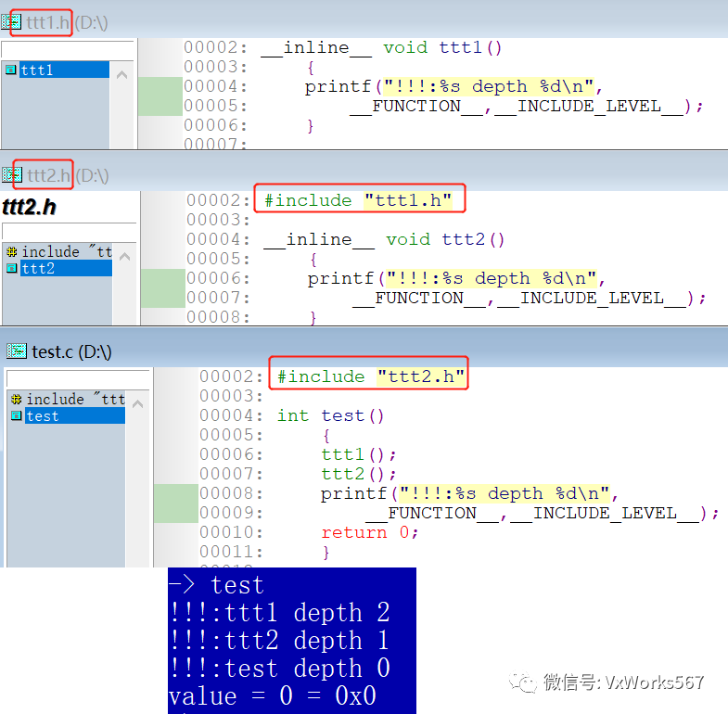This screenshot has width=728, height=714.
Task: Click the include hash icon in ttt2.h symbol list
Action: [12, 251]
